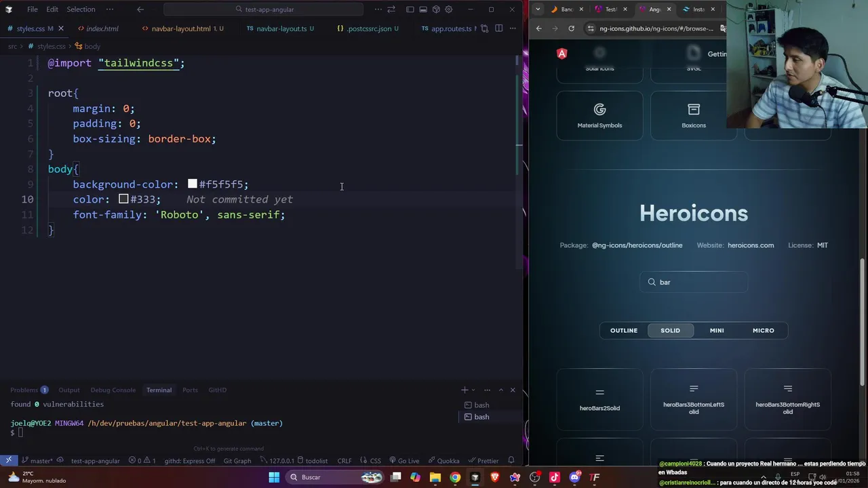Create a new terminal with plus icon
Image resolution: width=868 pixels, height=488 pixels.
point(465,390)
